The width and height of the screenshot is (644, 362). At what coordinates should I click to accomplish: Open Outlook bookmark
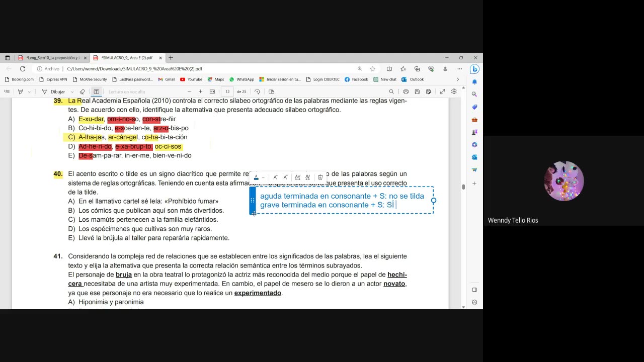pyautogui.click(x=413, y=79)
